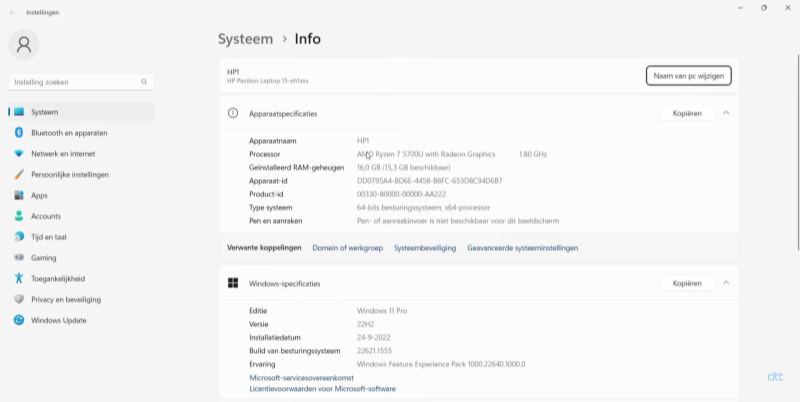Image resolution: width=800 pixels, height=402 pixels.
Task: Navigate to Windows Update entry
Action: 81,320
